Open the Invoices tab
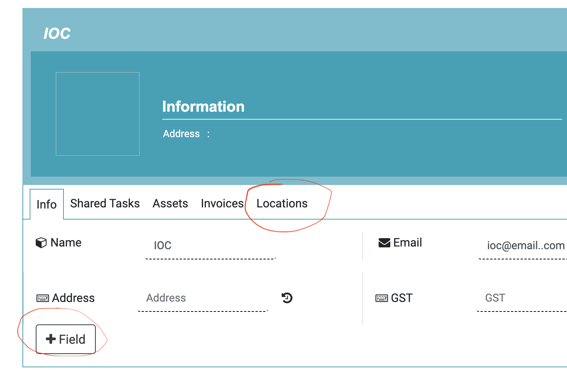Viewport: 567px width, 392px height. click(x=222, y=204)
